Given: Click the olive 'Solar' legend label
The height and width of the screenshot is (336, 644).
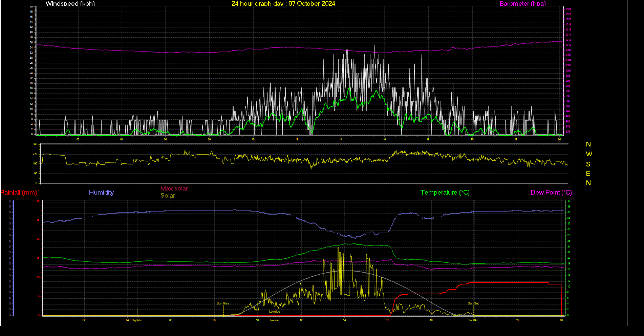Looking at the screenshot, I should click(168, 195).
